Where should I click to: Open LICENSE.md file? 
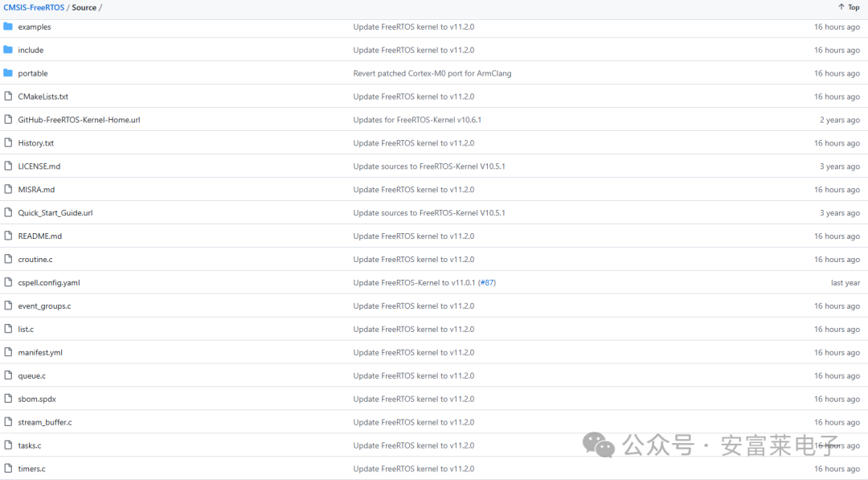coord(39,166)
